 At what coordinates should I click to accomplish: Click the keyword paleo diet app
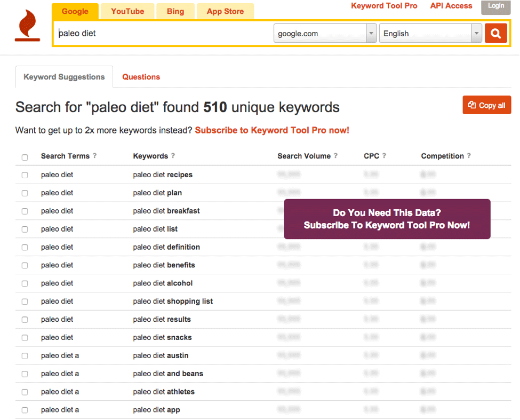point(156,410)
